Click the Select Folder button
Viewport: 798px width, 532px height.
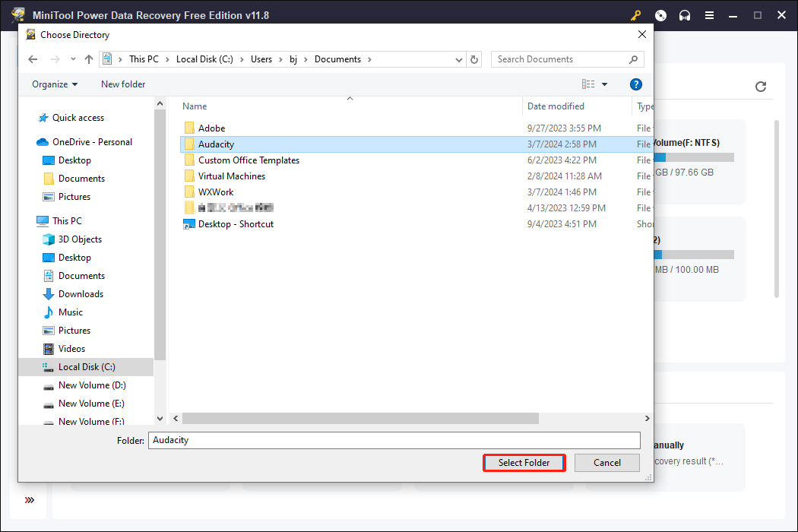point(524,462)
